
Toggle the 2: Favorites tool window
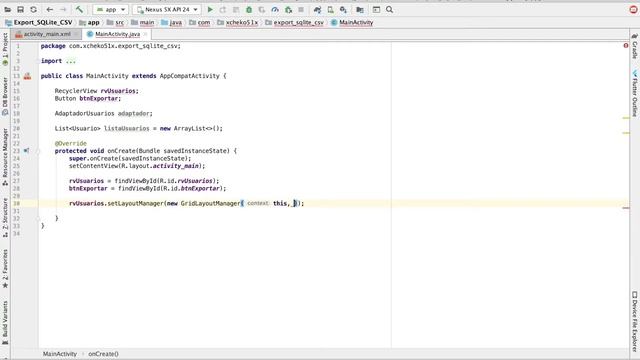tap(5, 269)
